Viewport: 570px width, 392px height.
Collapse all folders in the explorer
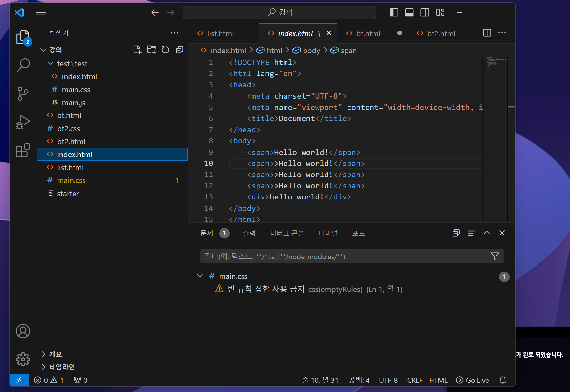pyautogui.click(x=179, y=50)
